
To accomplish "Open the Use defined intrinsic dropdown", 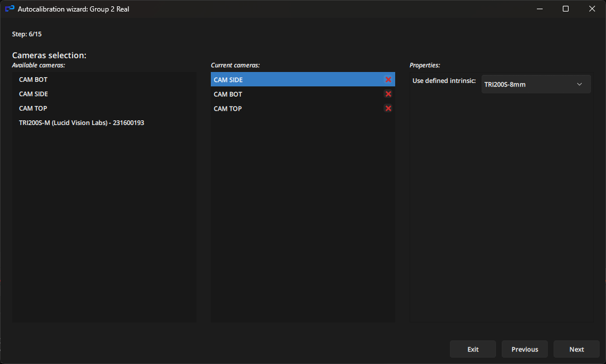I will point(536,84).
